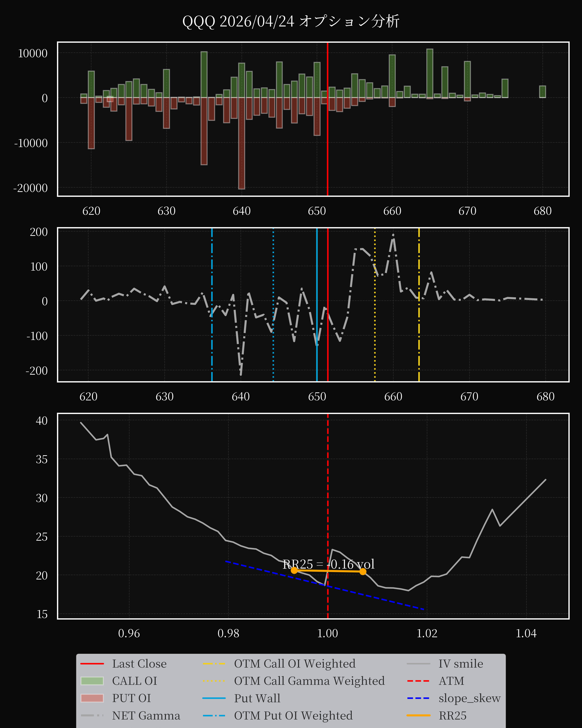
Task: Click the green CALL OI legend swatch
Action: (x=92, y=681)
